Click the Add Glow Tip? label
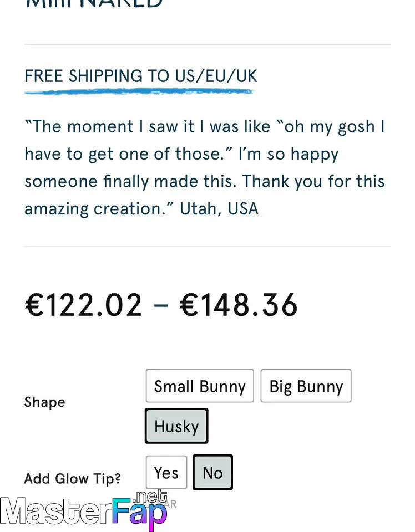Image resolution: width=415 pixels, height=532 pixels. (x=72, y=478)
